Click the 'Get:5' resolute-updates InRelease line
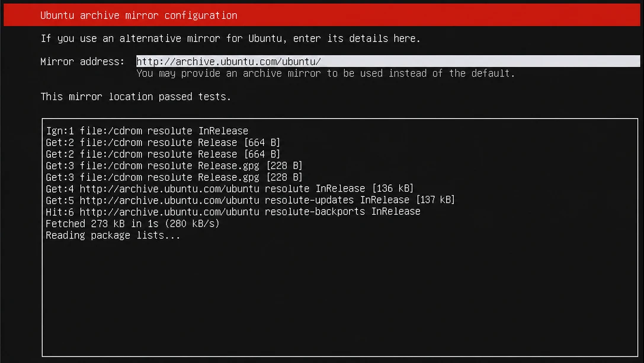 (x=250, y=200)
